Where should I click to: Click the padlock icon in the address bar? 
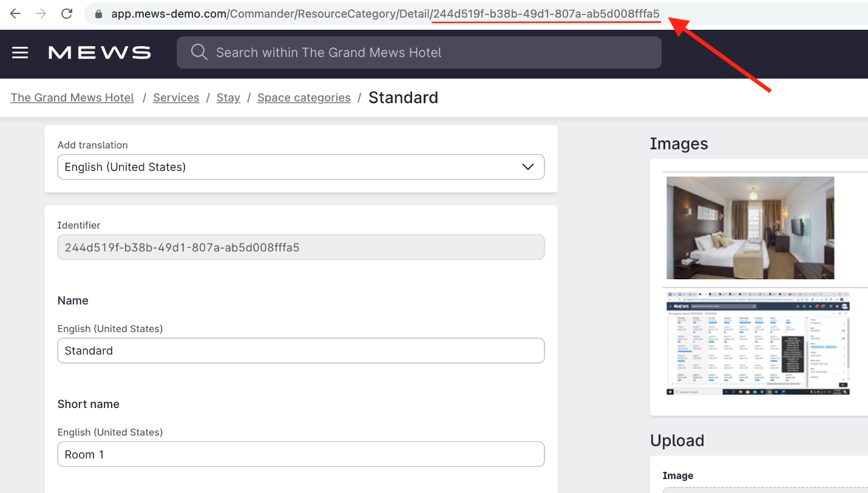pos(98,13)
